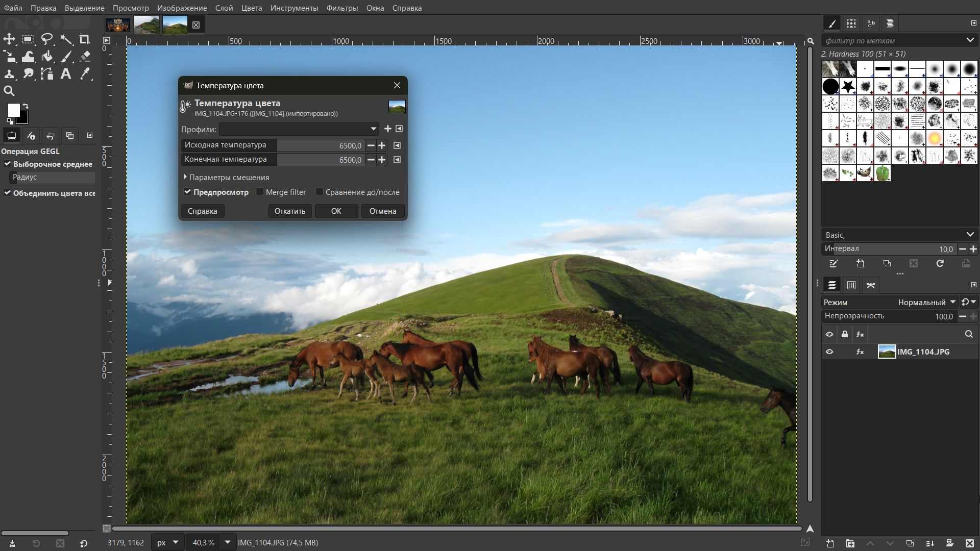Image resolution: width=980 pixels, height=551 pixels.
Task: Select the Color Picker eyedropper tool
Action: (x=85, y=73)
